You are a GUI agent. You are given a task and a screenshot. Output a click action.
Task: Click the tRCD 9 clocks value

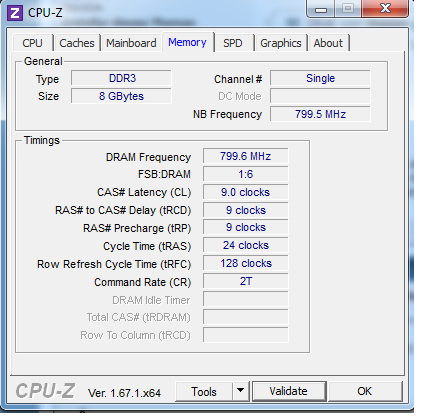(246, 210)
